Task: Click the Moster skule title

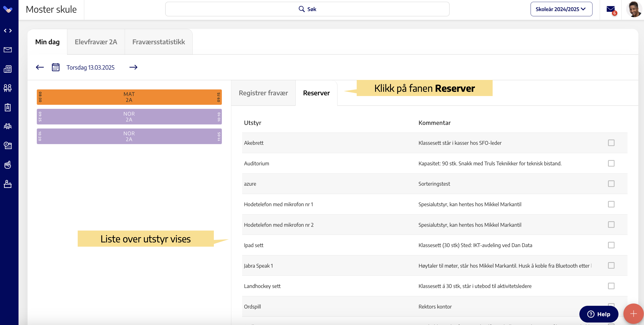Action: click(x=51, y=9)
